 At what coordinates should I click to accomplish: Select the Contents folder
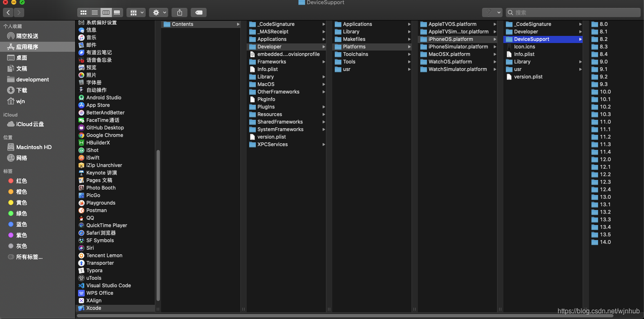click(201, 24)
